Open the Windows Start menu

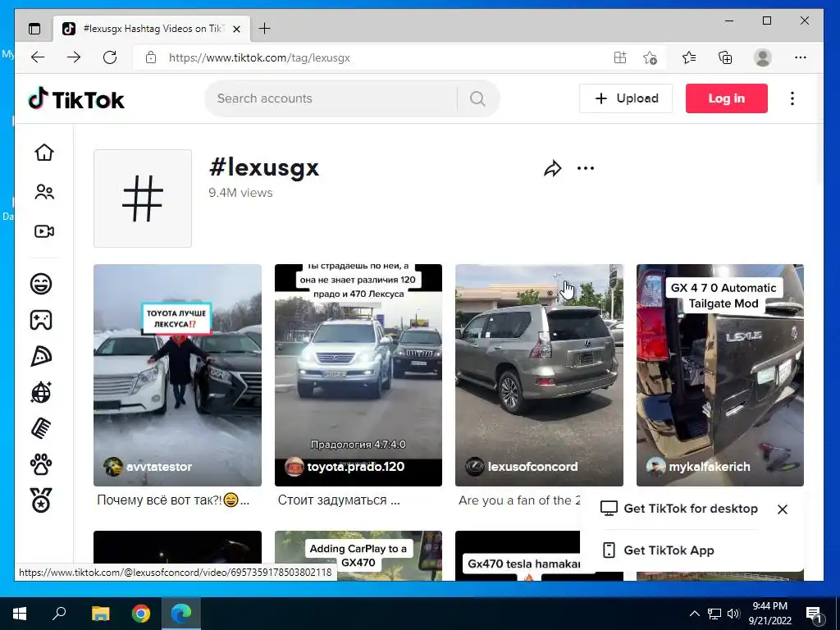[20, 614]
